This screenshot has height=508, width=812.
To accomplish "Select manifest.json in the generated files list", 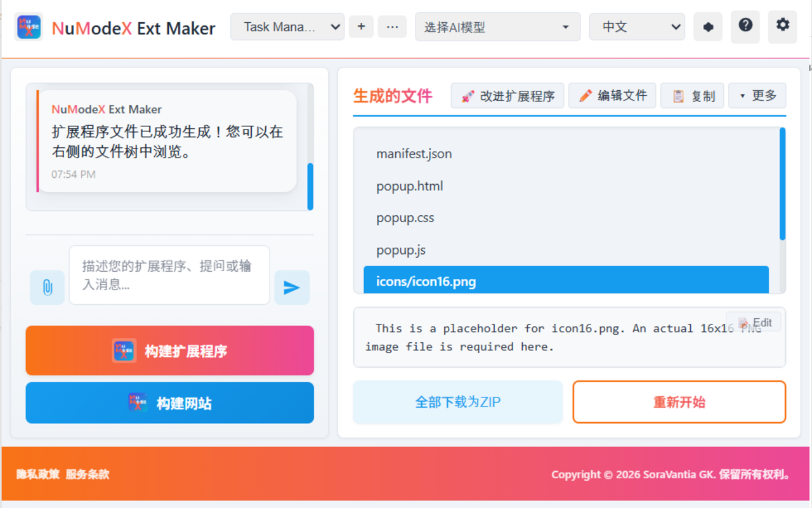I will (x=414, y=154).
